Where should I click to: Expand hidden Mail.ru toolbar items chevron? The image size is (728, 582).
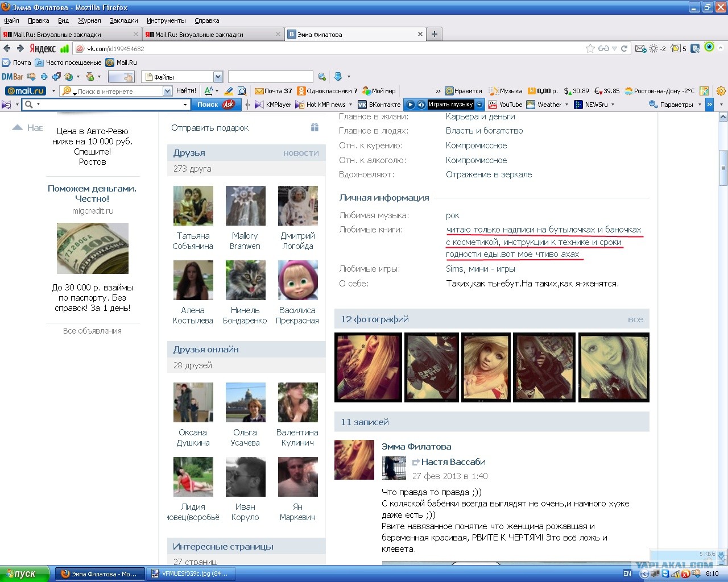click(x=438, y=91)
